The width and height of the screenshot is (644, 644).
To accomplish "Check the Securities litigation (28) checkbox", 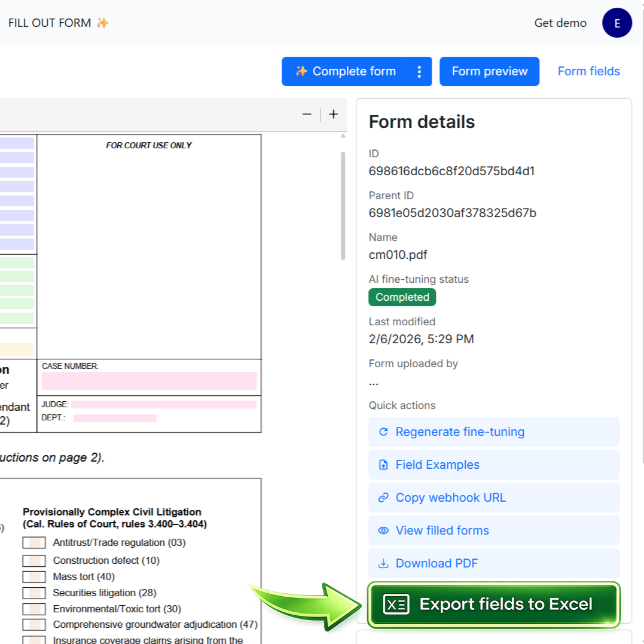I will [x=33, y=593].
